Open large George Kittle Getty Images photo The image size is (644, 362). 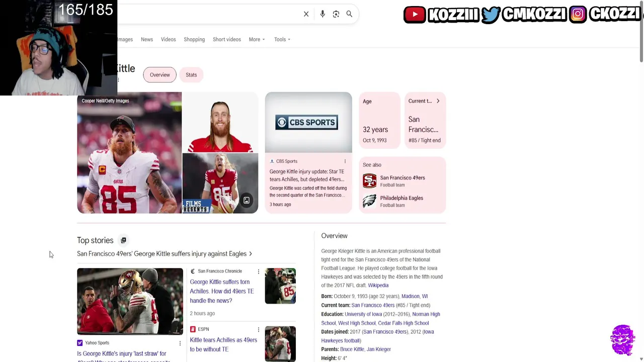[x=129, y=153]
